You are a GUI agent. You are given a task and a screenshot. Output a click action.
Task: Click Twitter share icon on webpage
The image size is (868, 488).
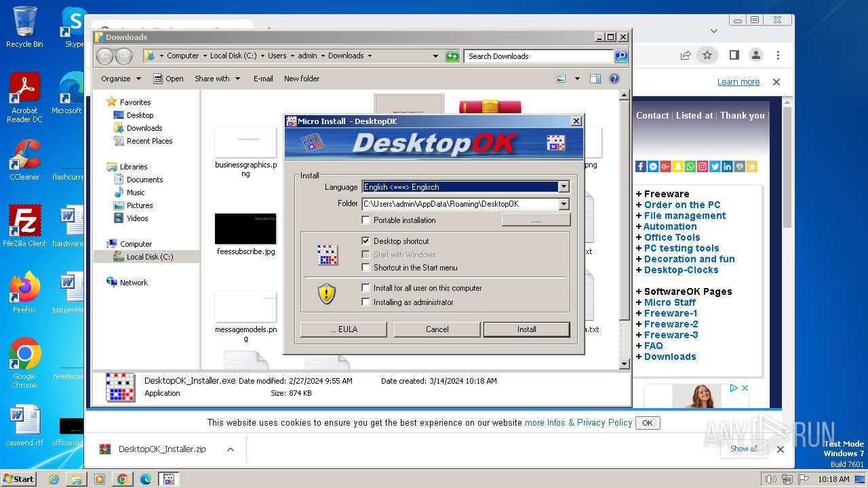(715, 167)
